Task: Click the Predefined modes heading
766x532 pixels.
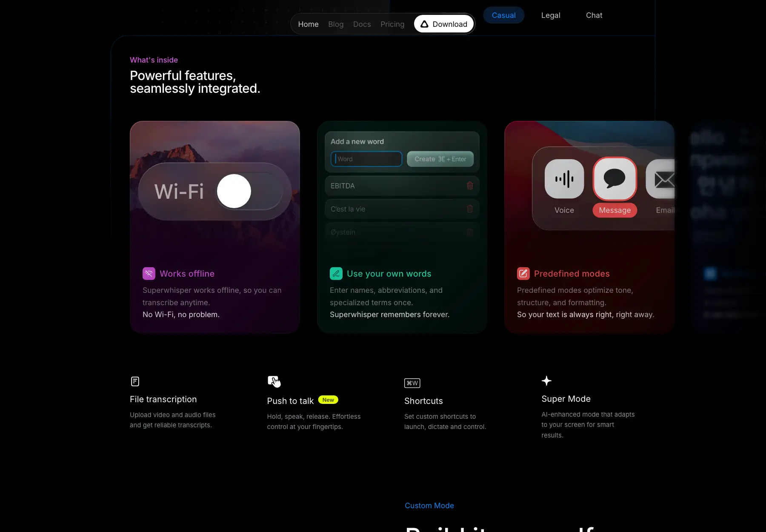Action: pyautogui.click(x=572, y=274)
